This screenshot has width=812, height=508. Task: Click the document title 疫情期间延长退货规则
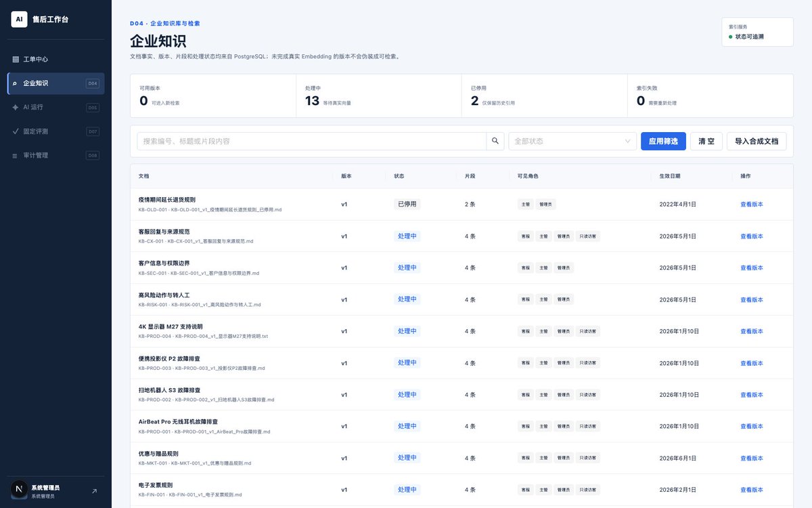[166, 200]
